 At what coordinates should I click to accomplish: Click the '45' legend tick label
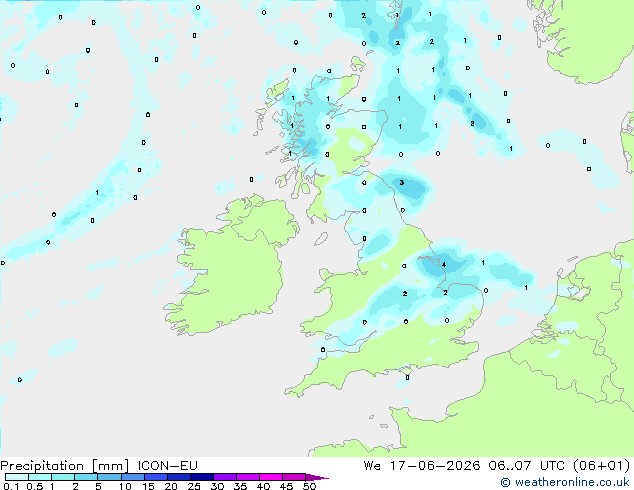click(x=286, y=486)
